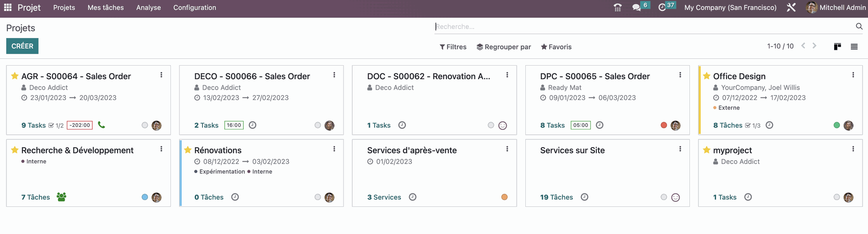Click the phone icon on AGR project
This screenshot has height=234, width=868.
[x=101, y=125]
